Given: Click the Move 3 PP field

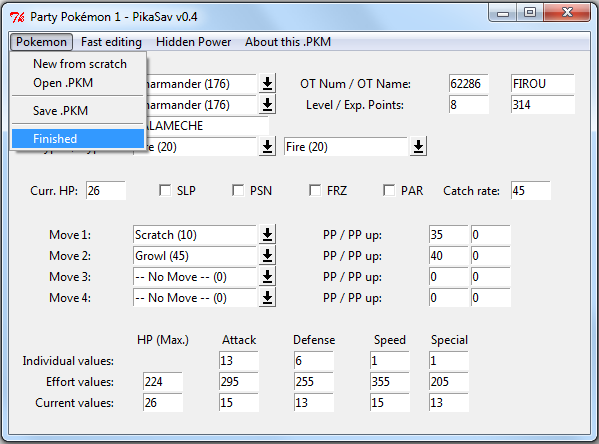Looking at the screenshot, I should (x=448, y=277).
